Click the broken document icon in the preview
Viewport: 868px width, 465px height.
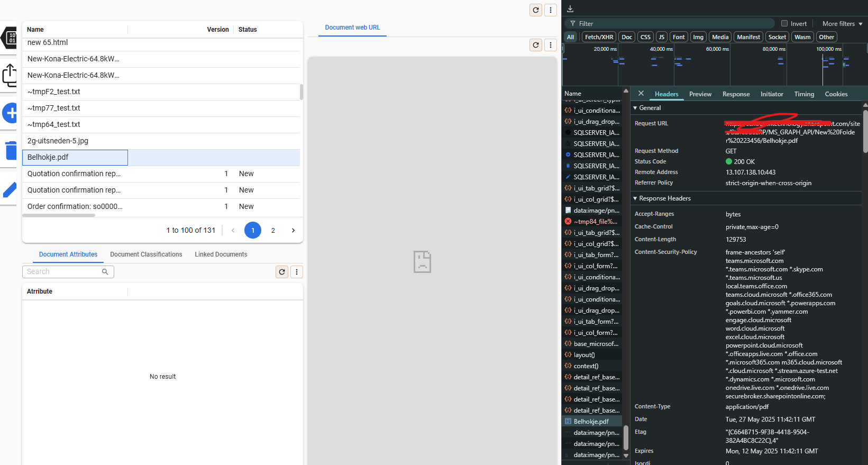tap(422, 262)
